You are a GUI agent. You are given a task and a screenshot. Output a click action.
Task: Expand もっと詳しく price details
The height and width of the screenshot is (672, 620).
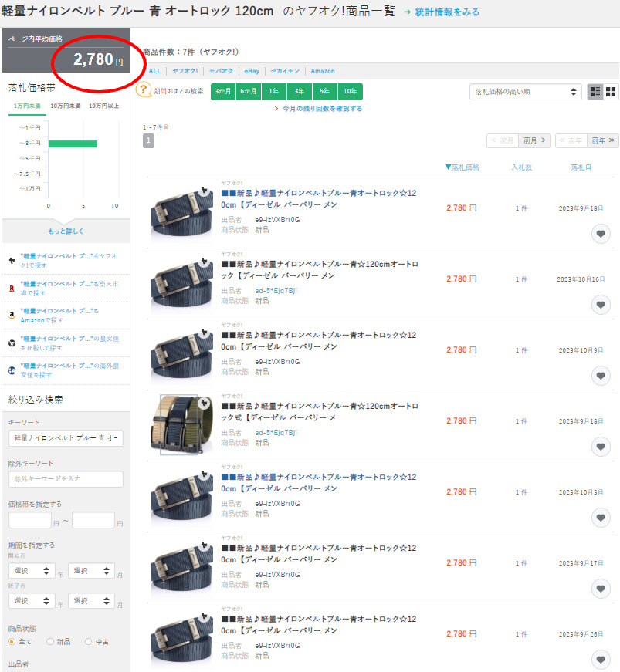tap(66, 231)
